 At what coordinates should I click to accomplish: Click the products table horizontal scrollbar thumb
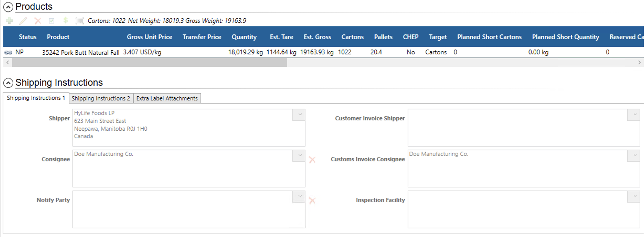(x=150, y=62)
